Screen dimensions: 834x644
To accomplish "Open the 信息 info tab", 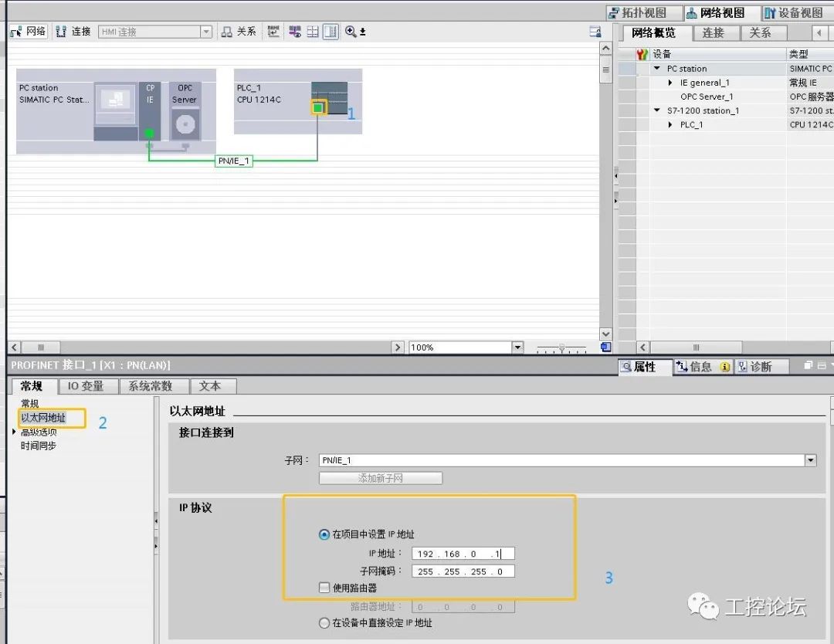I will pyautogui.click(x=703, y=367).
